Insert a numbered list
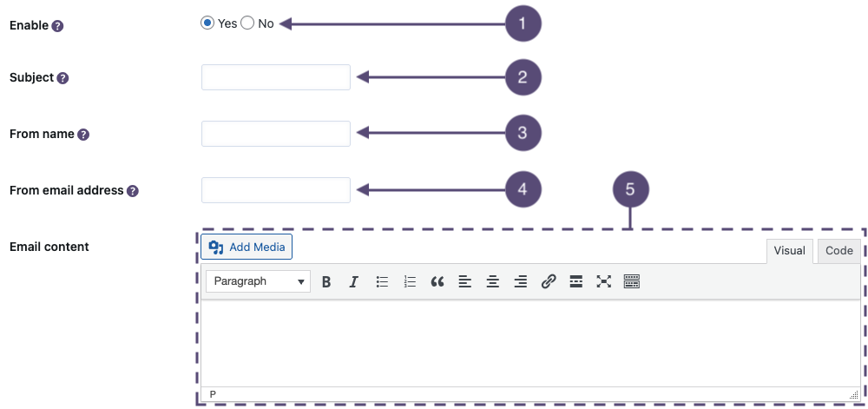Viewport: 868px width, 409px height. pos(411,281)
